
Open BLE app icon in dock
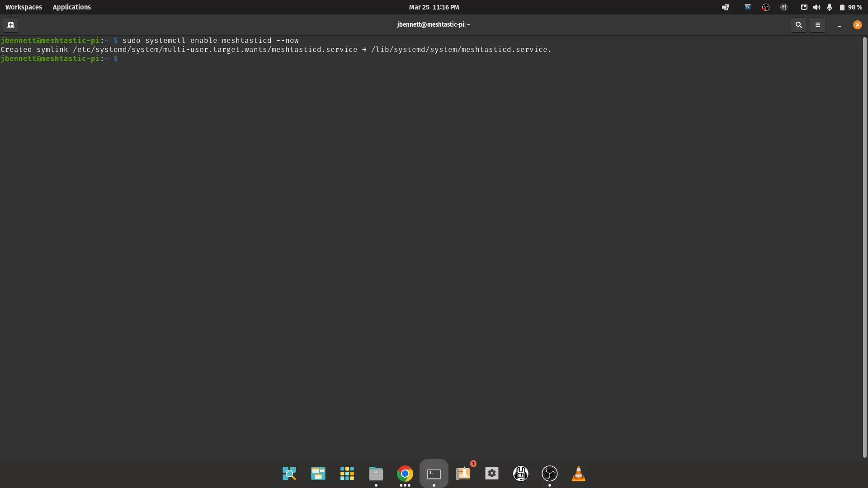[521, 474]
